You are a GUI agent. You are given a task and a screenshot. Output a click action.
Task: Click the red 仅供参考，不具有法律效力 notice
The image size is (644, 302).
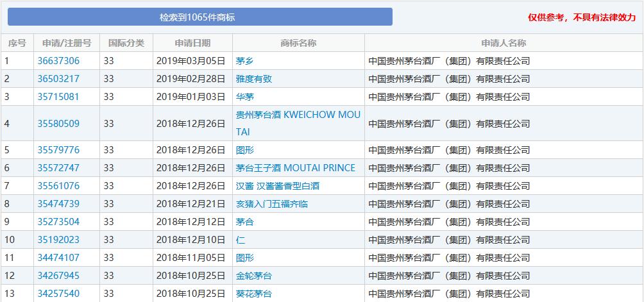click(582, 17)
